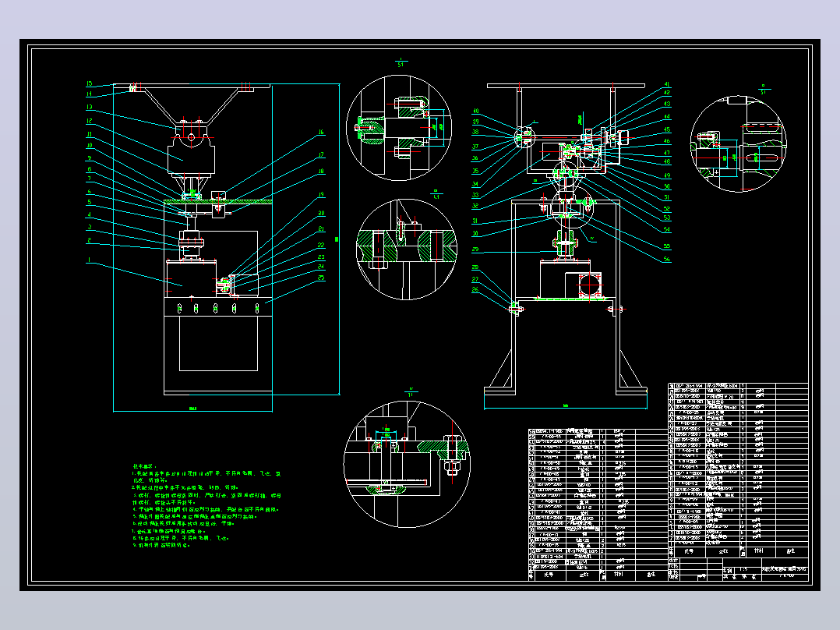Image resolution: width=840 pixels, height=630 pixels.
Task: Select part callout number 33
Action: coord(475,195)
